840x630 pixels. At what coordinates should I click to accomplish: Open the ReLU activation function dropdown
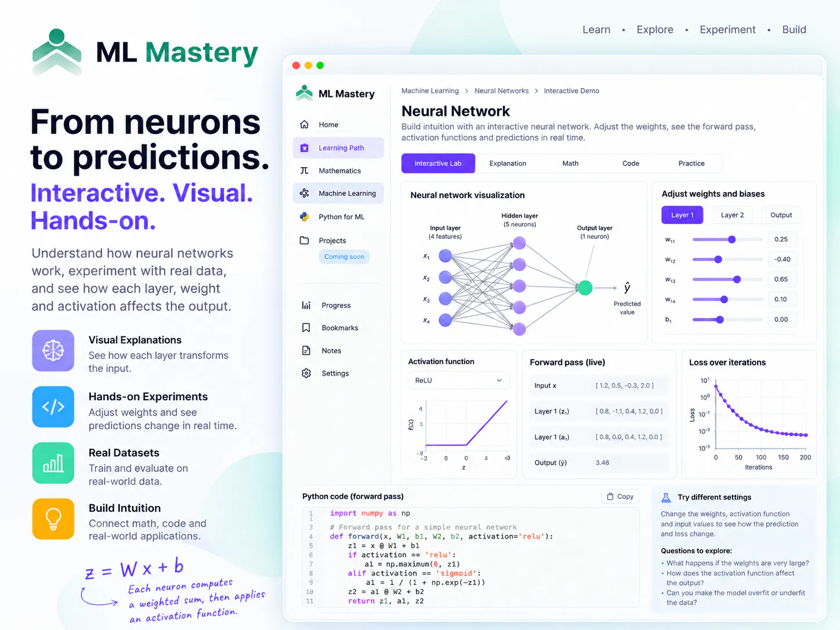[x=458, y=381]
